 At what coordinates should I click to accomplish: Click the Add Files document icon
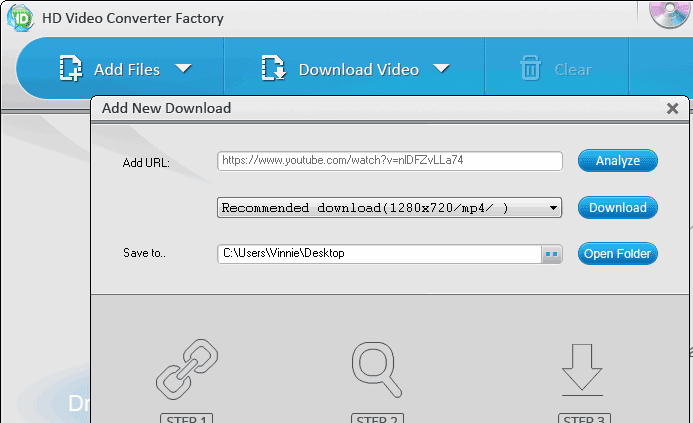(x=71, y=68)
